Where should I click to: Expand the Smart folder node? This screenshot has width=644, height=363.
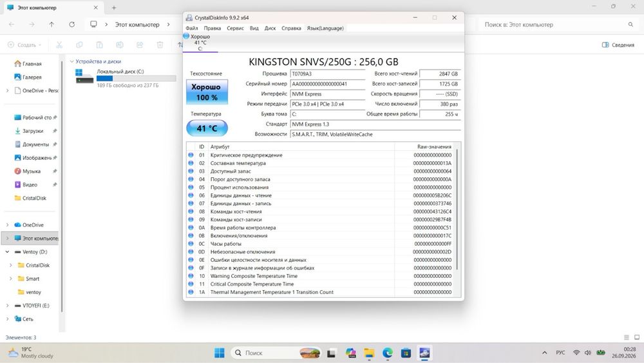tap(11, 279)
